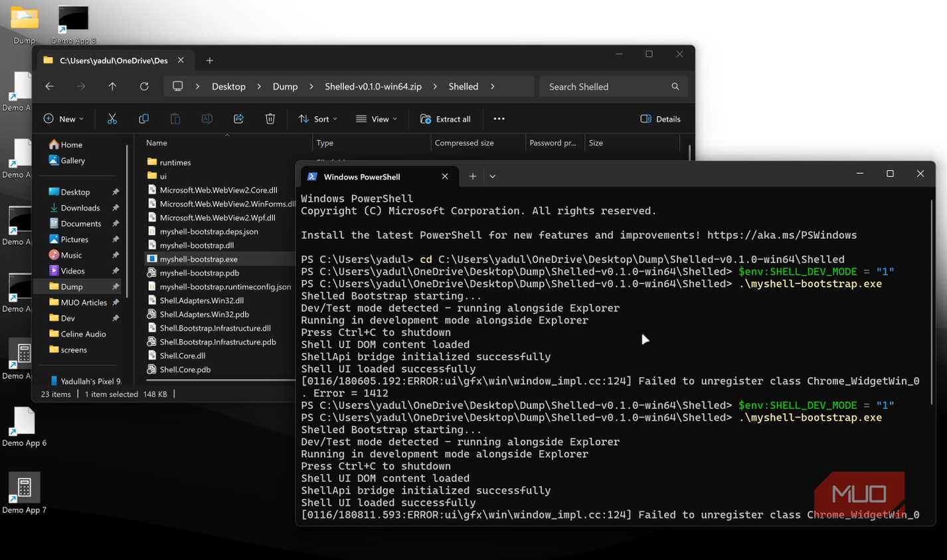Click the Rename icon in File Explorer toolbar
Image resolution: width=947 pixels, height=560 pixels.
click(x=207, y=119)
